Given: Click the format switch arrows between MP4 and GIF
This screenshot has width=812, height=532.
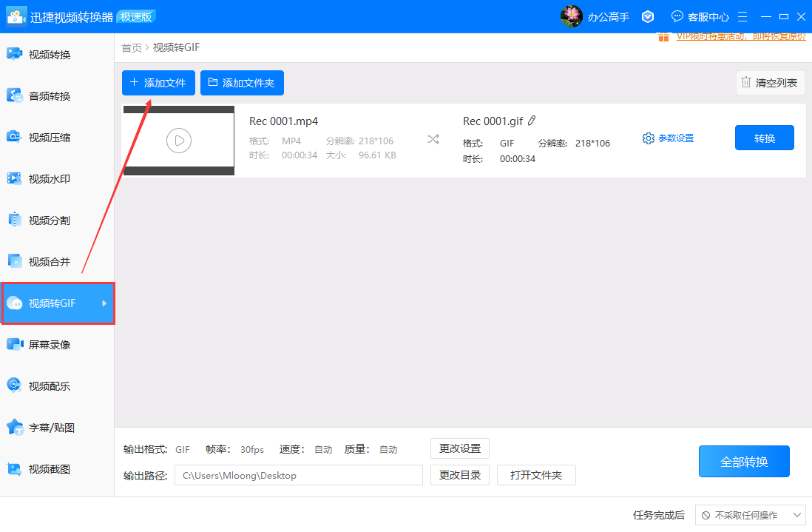Looking at the screenshot, I should [x=433, y=138].
